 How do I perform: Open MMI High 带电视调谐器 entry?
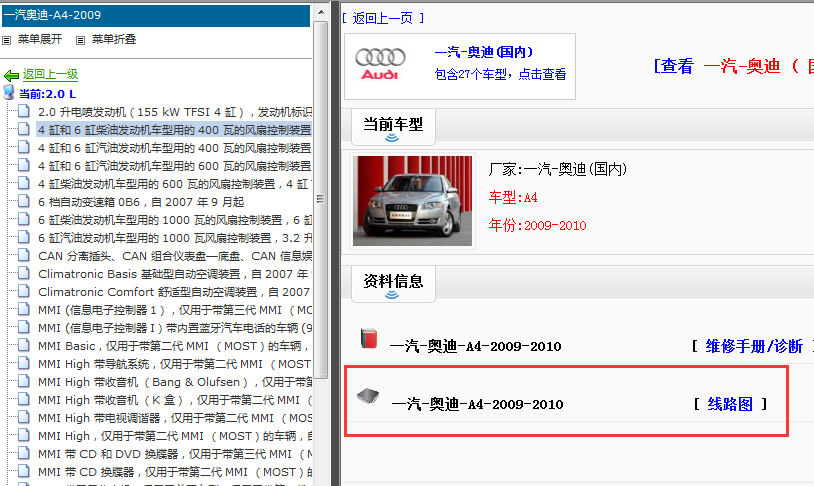pyautogui.click(x=174, y=418)
